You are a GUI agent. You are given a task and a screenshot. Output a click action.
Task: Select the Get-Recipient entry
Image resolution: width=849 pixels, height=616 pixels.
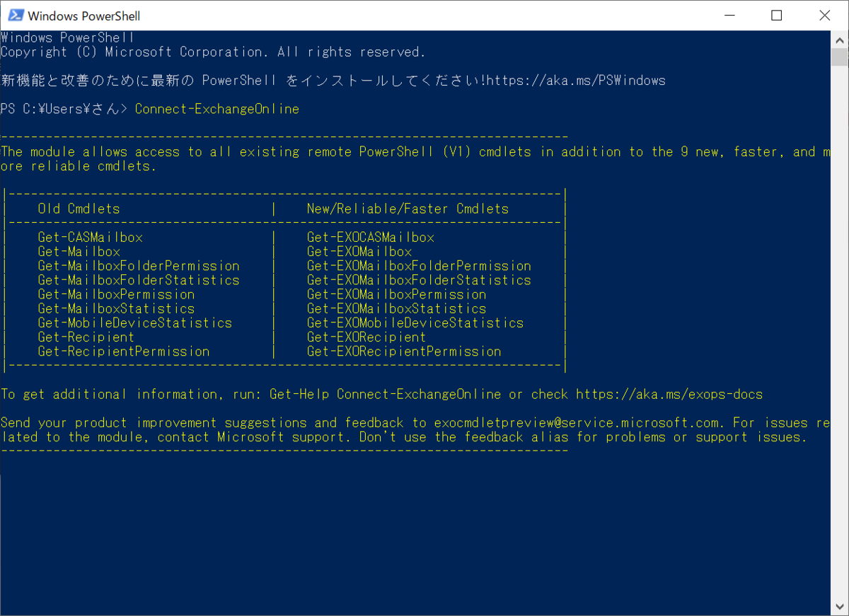pyautogui.click(x=86, y=337)
